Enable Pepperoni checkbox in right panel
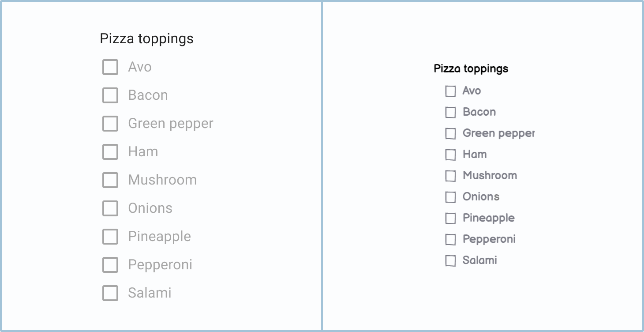Viewport: 644px width, 332px height. coord(450,240)
